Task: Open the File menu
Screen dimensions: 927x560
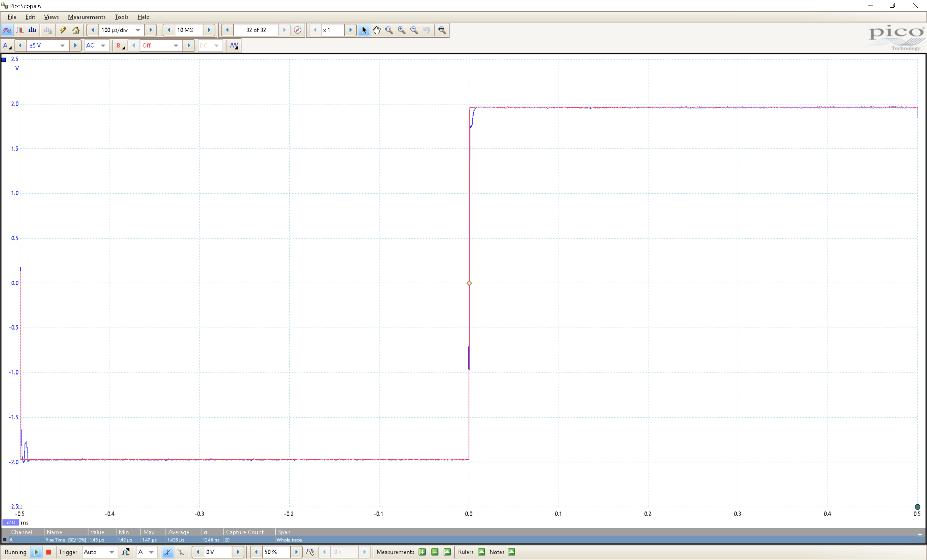Action: tap(12, 17)
